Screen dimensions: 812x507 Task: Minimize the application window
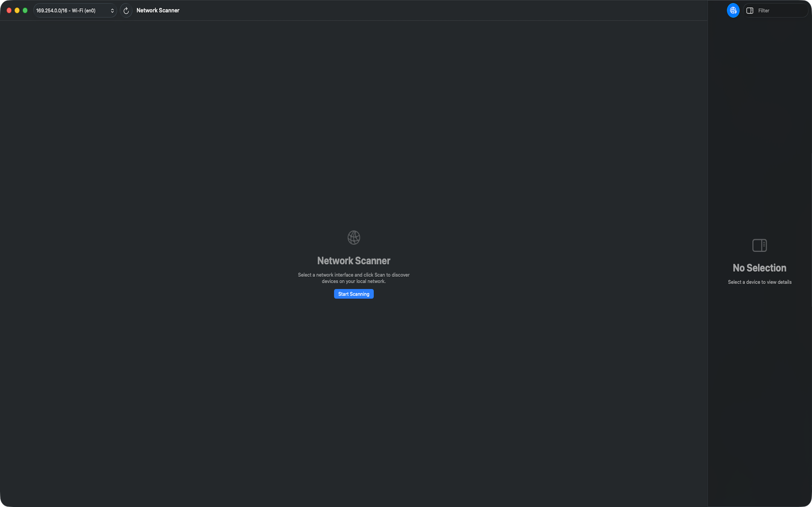click(17, 10)
